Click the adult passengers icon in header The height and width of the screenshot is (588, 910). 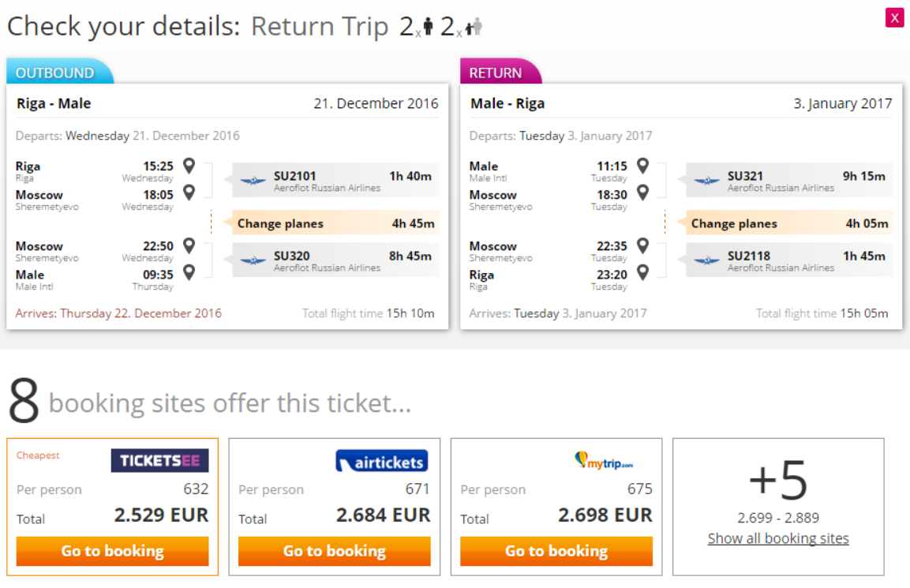pyautogui.click(x=428, y=28)
